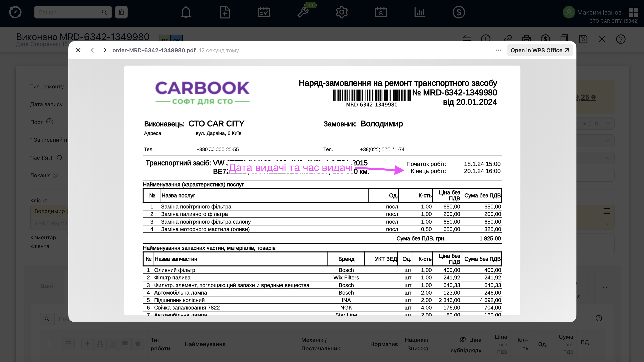Open the calendar checklist icon
The height and width of the screenshot is (362, 644).
(x=264, y=12)
